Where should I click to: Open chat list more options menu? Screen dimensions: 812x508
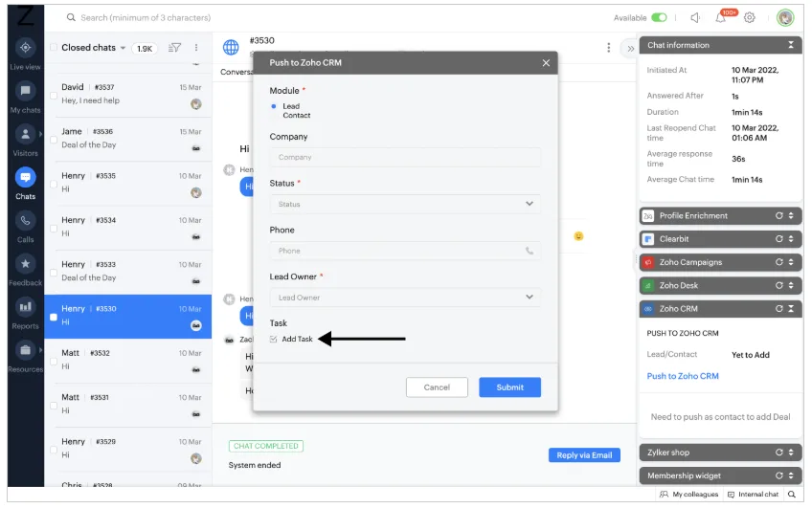click(x=196, y=48)
